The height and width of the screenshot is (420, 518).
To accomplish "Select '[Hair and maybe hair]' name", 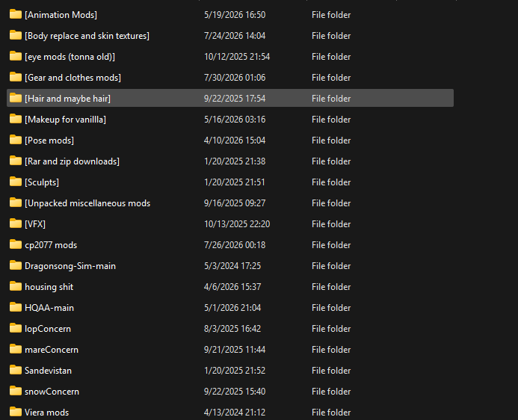I will (67, 99).
